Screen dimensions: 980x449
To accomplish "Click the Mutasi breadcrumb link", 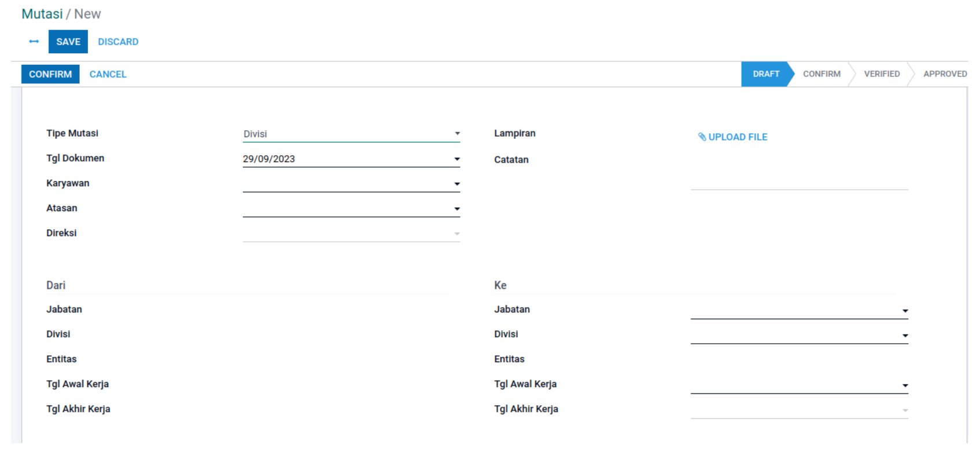I will point(42,14).
